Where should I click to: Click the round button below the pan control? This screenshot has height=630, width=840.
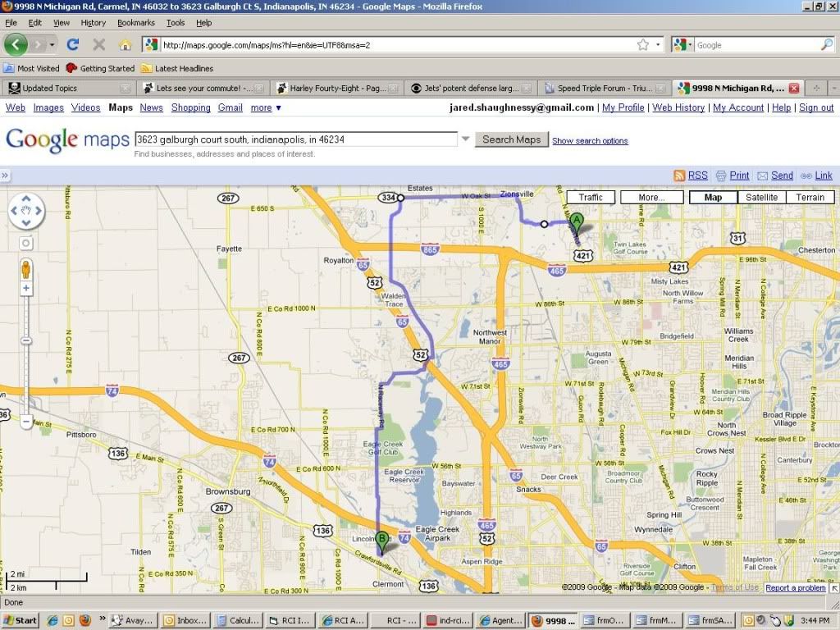tap(25, 243)
